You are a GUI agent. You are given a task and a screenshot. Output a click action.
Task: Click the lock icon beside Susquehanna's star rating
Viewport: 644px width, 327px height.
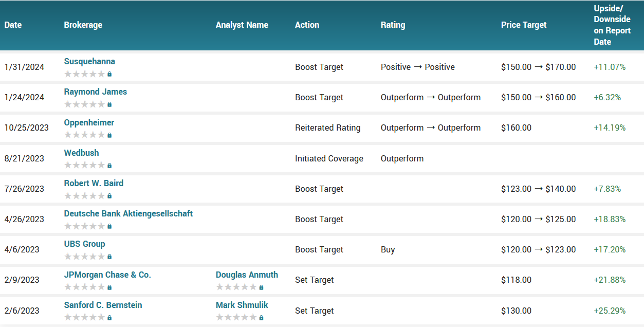point(109,74)
